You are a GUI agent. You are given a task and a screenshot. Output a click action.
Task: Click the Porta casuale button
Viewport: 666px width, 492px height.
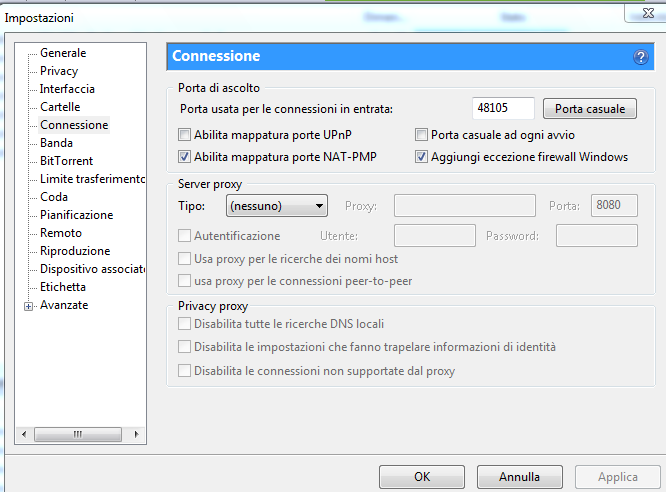click(x=590, y=109)
